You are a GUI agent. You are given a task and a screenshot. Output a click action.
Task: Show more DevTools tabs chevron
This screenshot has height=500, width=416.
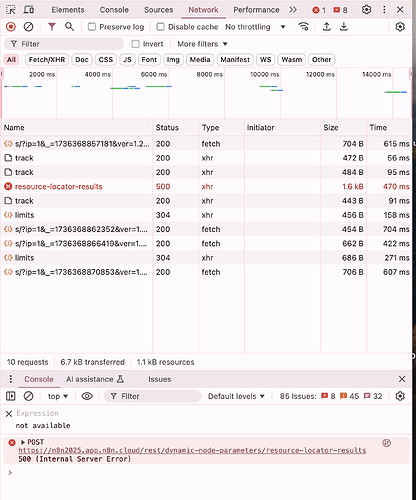(293, 10)
